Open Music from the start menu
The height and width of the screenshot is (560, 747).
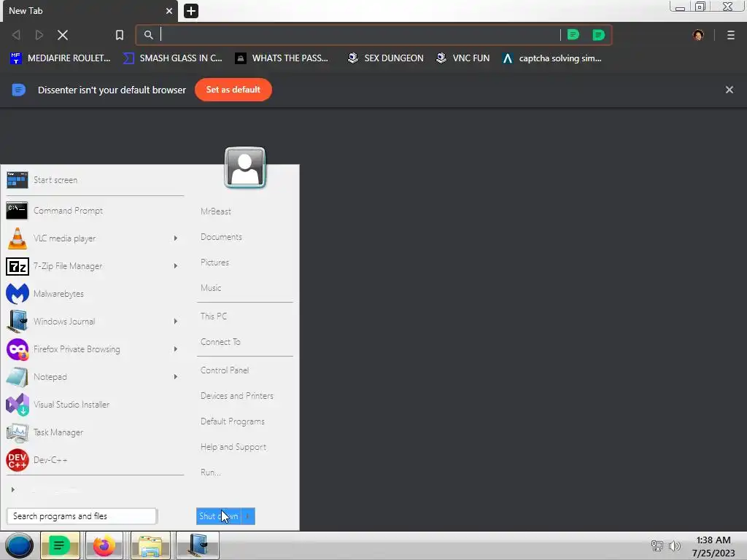[x=211, y=287]
